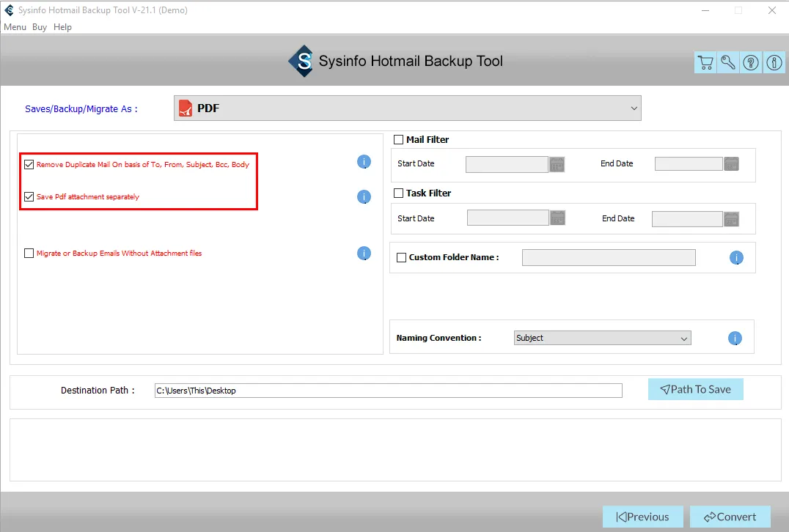Show info for Custom Folder Name
Image resolution: width=789 pixels, height=532 pixels.
click(x=736, y=258)
